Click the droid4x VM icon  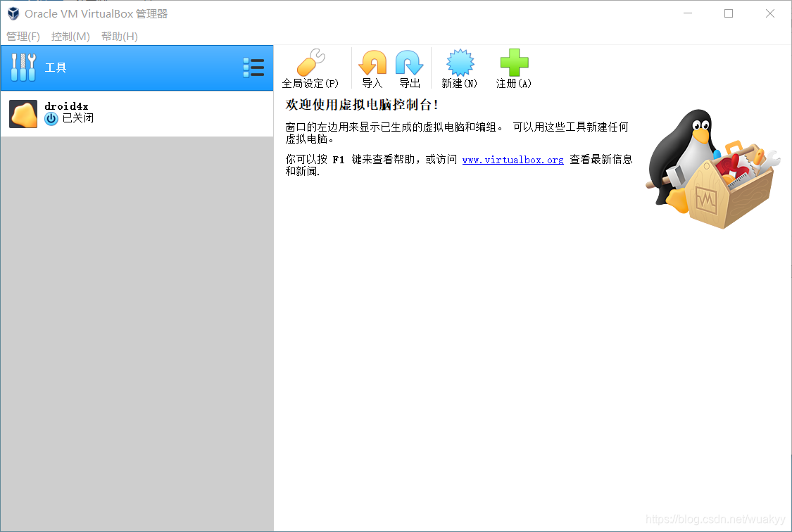[x=23, y=113]
